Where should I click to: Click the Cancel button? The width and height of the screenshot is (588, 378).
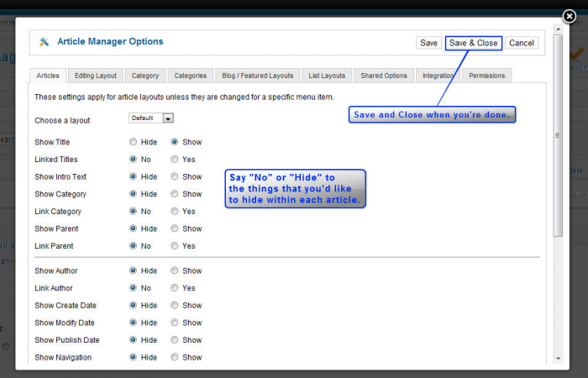[x=522, y=43]
